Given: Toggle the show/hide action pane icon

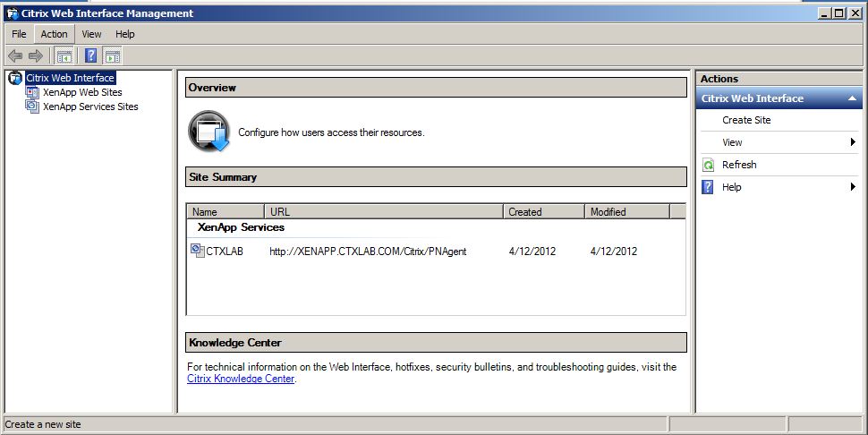Looking at the screenshot, I should pyautogui.click(x=113, y=55).
